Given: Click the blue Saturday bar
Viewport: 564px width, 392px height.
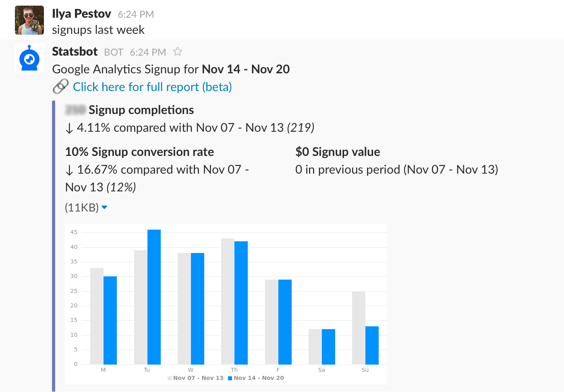Looking at the screenshot, I should click(x=328, y=347).
